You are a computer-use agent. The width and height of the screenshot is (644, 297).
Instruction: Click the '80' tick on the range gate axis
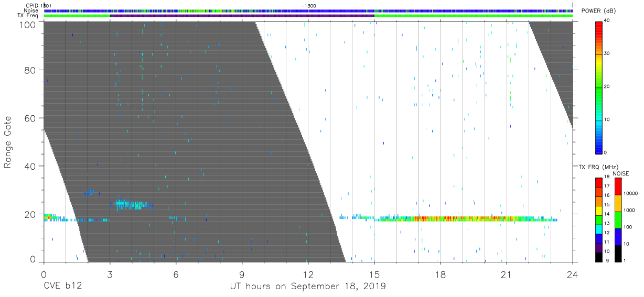pyautogui.click(x=30, y=70)
